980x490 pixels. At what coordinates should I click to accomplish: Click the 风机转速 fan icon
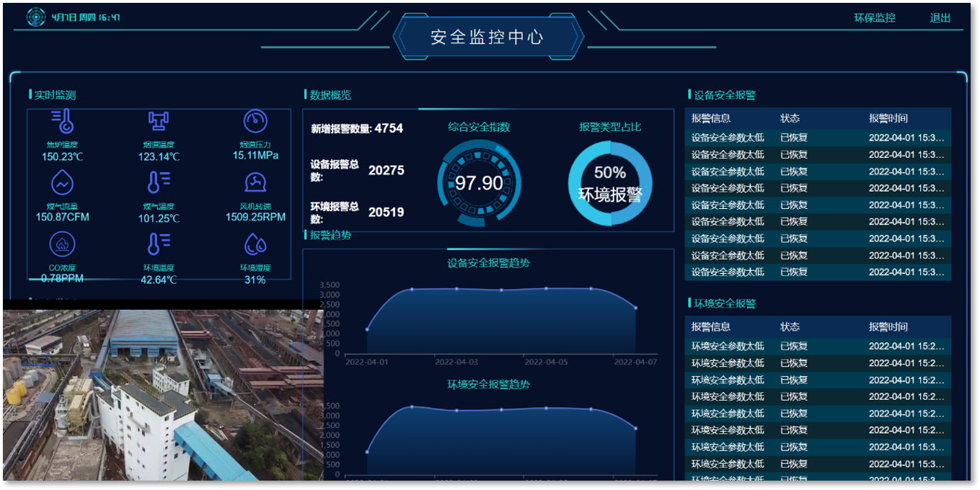point(255,183)
